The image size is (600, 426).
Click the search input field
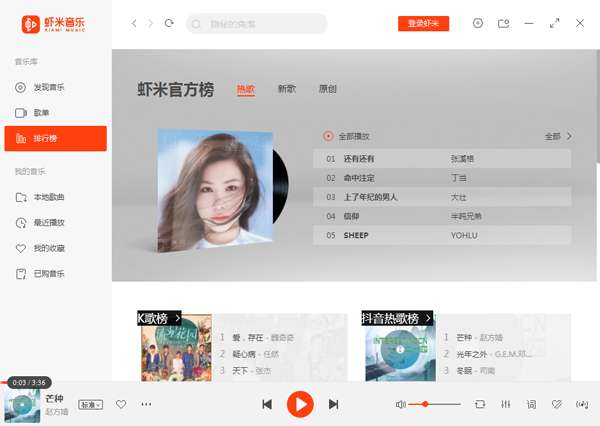coord(256,24)
